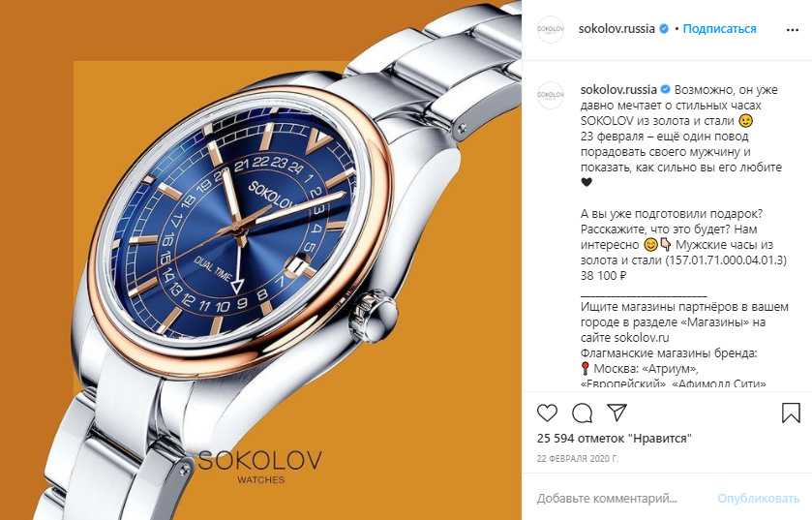Follow the account via Подписаться
812x520 pixels.
coord(719,29)
